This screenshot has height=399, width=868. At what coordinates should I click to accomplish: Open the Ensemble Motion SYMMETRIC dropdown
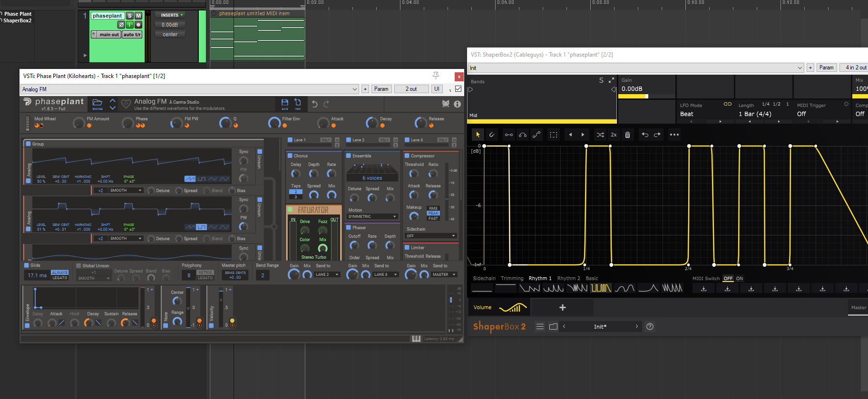tap(372, 216)
